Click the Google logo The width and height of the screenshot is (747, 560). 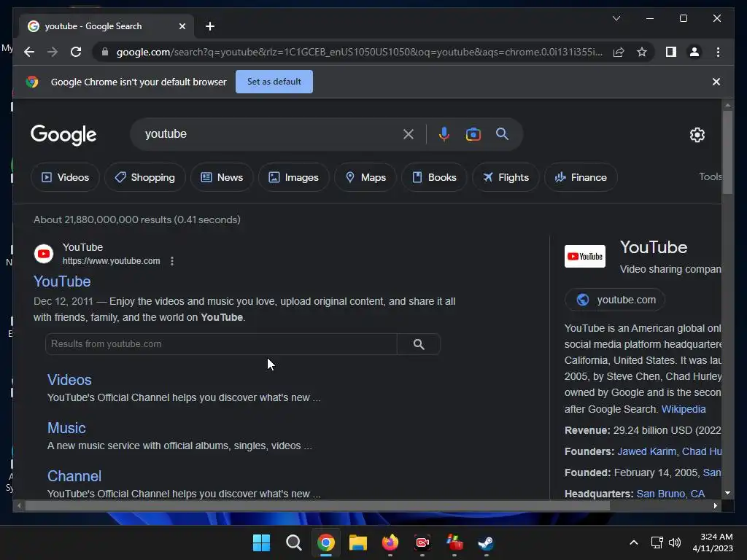[x=63, y=135]
